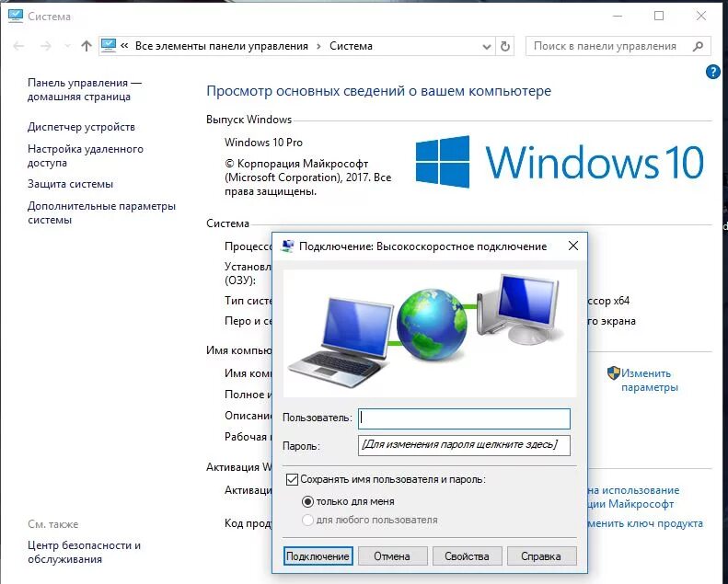The height and width of the screenshot is (584, 728).
Task: Click the Пароль field
Action: point(464,445)
